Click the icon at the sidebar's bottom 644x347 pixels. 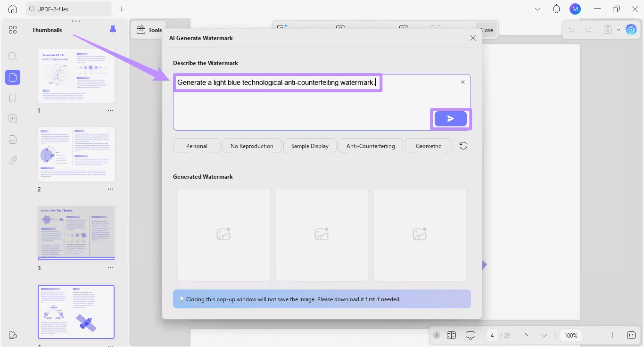point(13,335)
